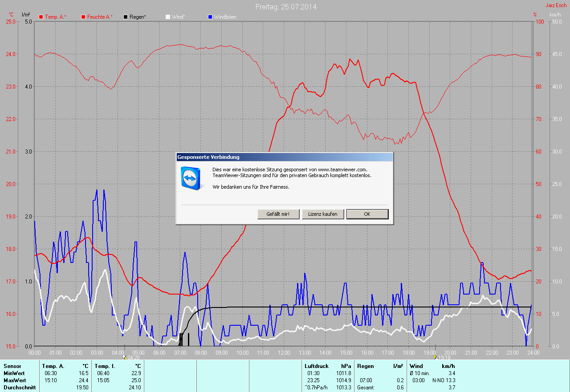Click the indoor maximum temperature value 25.0
Image resolution: width=570 pixels, height=392 pixels.
pyautogui.click(x=136, y=380)
